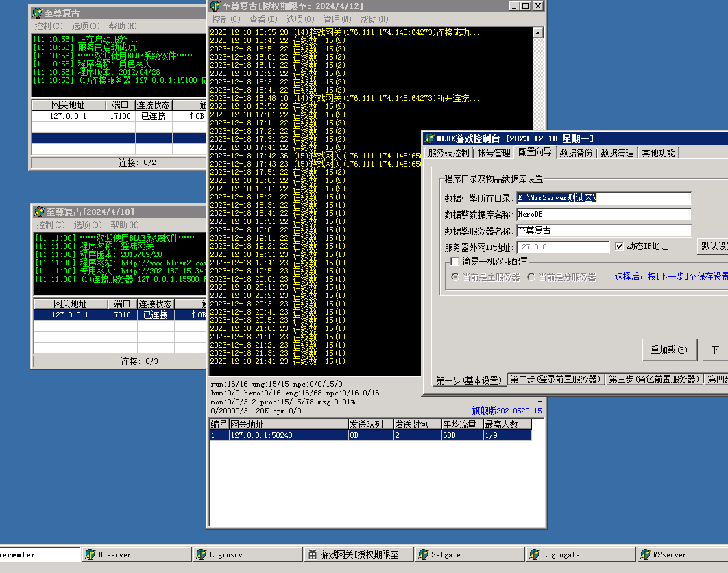Click the 平均流量 column header
728x573 pixels.
pos(463,424)
